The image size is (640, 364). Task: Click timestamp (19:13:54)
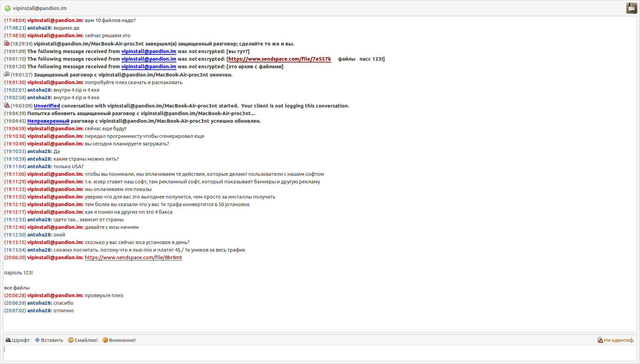point(15,250)
